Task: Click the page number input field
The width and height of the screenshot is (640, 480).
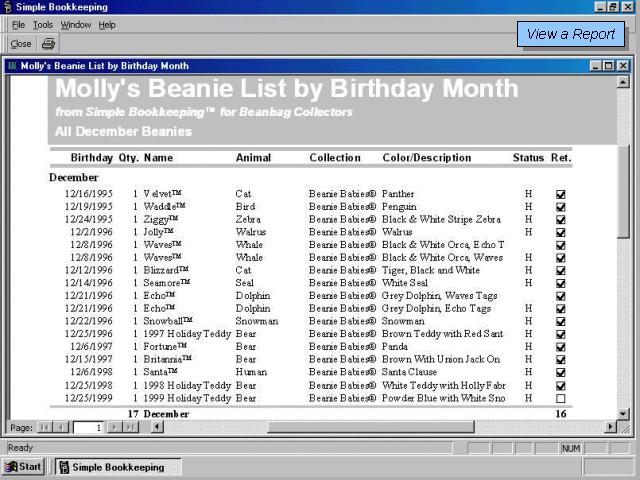Action: pyautogui.click(x=88, y=427)
